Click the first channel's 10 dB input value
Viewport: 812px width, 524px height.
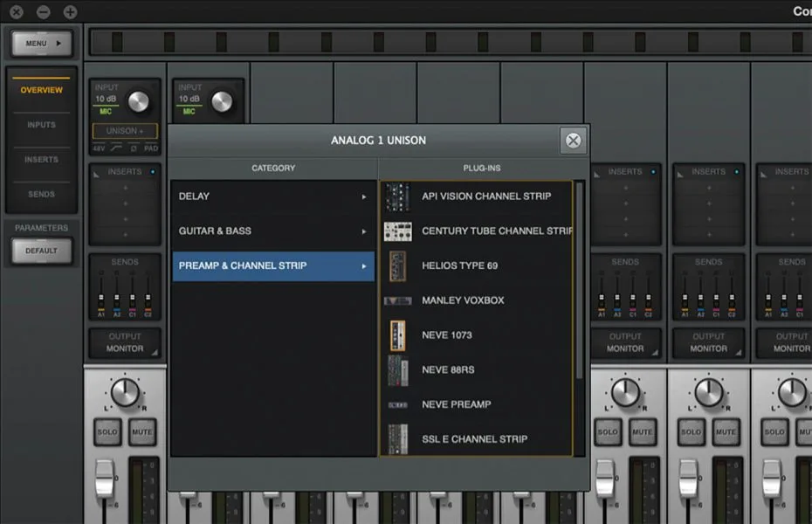click(x=106, y=99)
